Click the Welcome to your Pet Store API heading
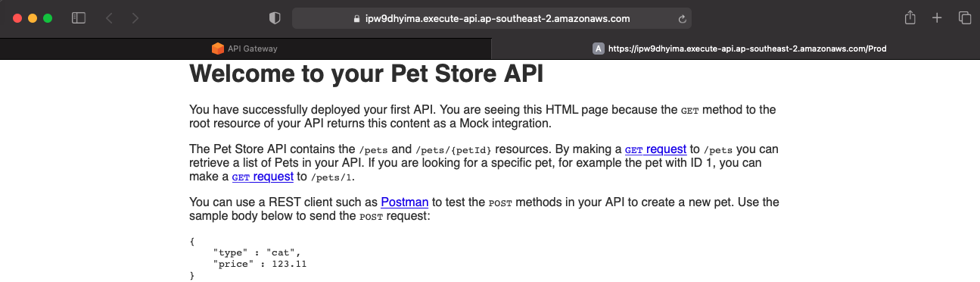Viewport: 980px width, 282px height. click(366, 74)
